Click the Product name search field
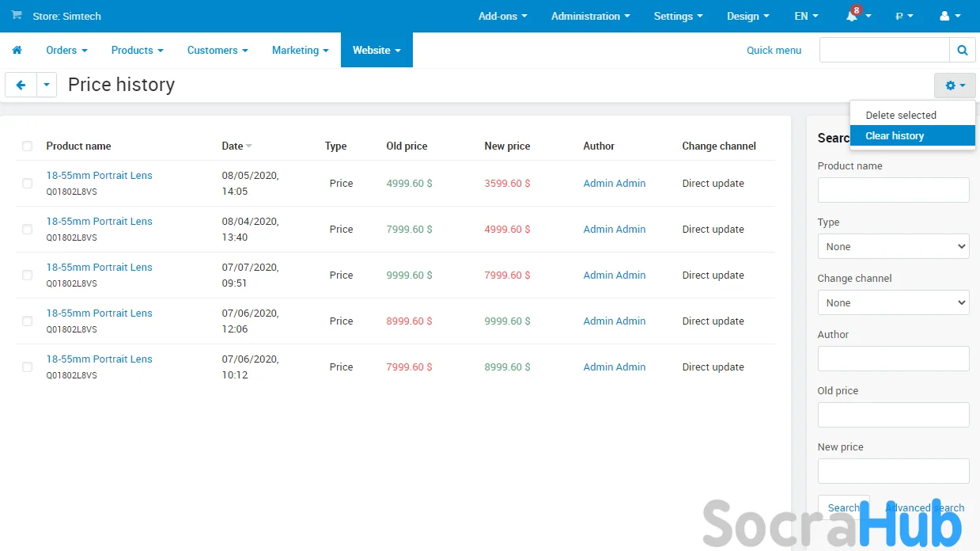Screen dimensions: 980x551 pos(893,190)
